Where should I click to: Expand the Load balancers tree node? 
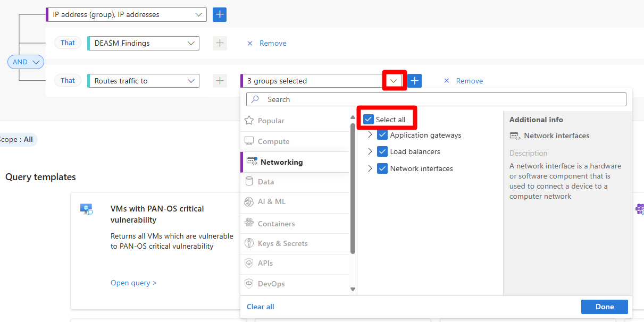pos(370,151)
